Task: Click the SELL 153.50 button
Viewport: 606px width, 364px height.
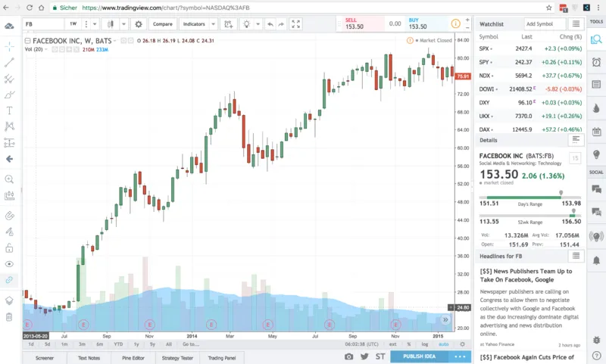Action: click(364, 24)
